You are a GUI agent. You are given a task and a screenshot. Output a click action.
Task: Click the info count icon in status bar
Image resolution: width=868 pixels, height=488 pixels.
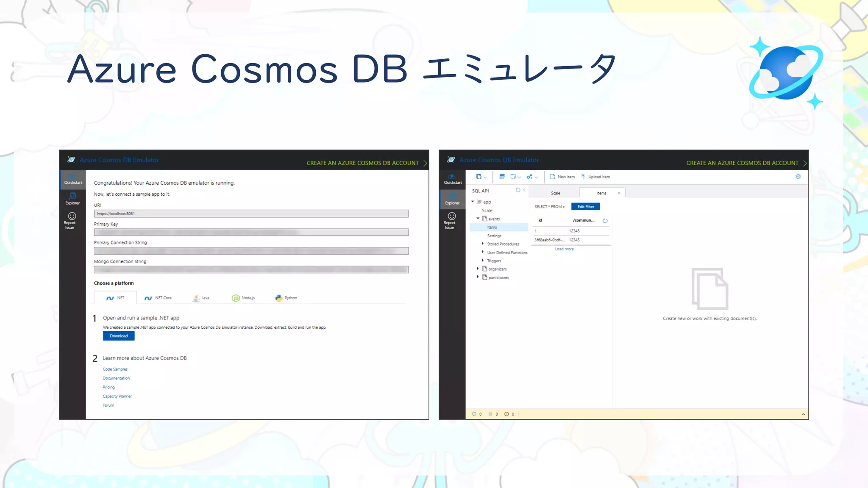click(506, 414)
